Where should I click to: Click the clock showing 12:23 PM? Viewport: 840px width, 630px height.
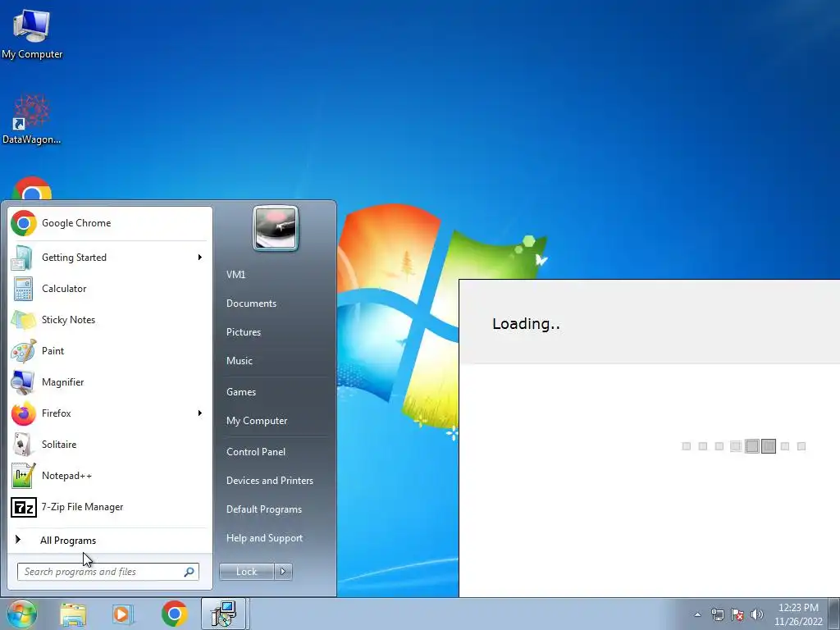[x=798, y=608]
